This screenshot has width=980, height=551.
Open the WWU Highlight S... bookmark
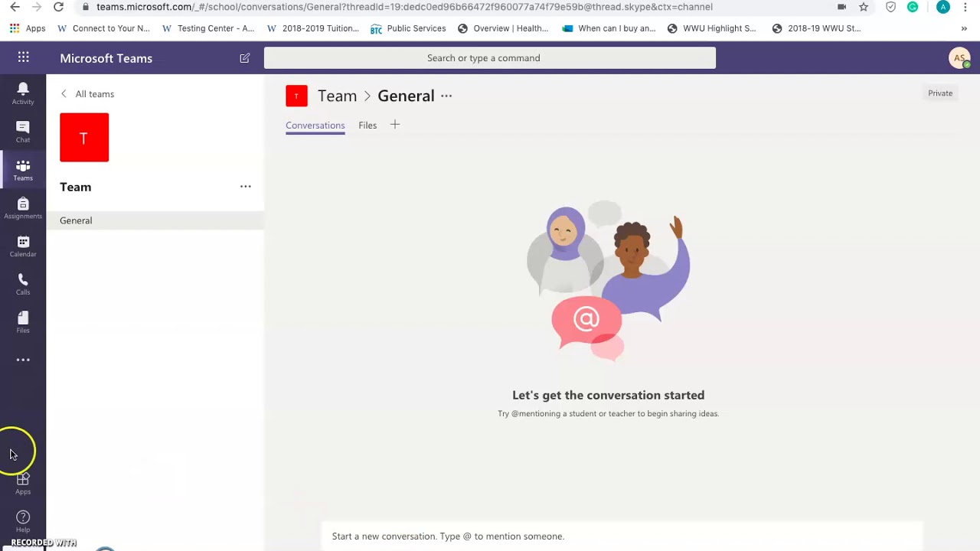[x=711, y=28]
